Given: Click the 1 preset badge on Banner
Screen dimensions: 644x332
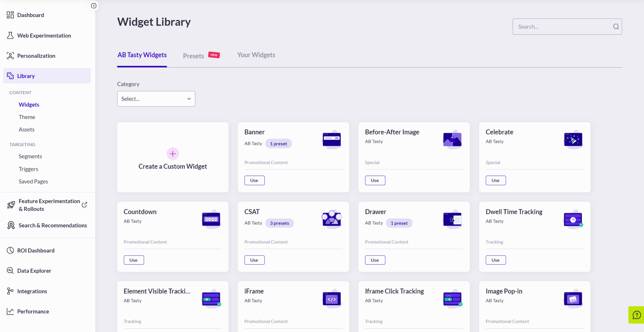Looking at the screenshot, I should pyautogui.click(x=278, y=143).
